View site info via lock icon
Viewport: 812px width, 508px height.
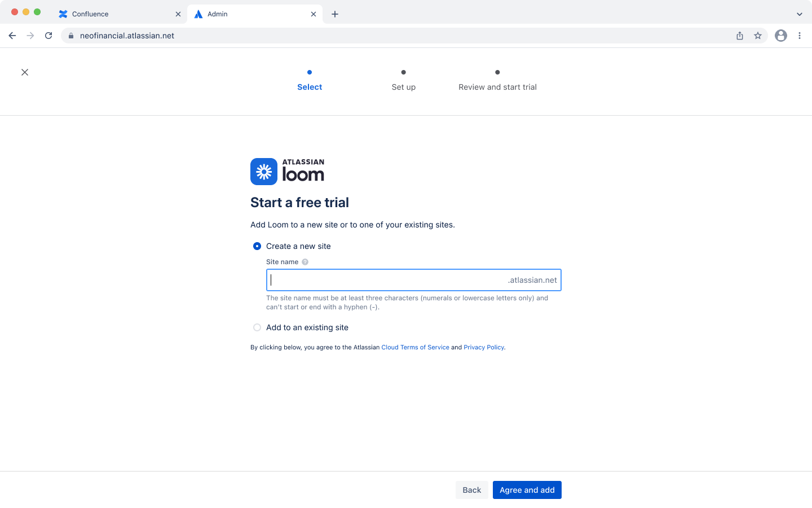[x=71, y=36]
